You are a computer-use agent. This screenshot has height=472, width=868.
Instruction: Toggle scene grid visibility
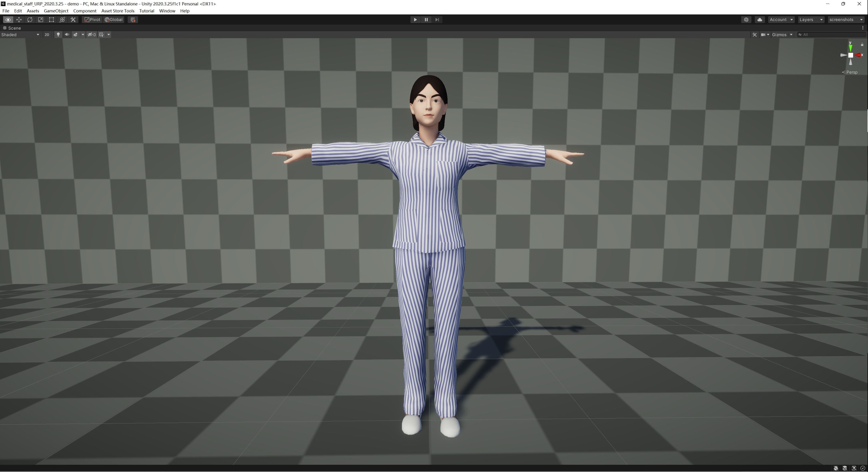pos(101,34)
